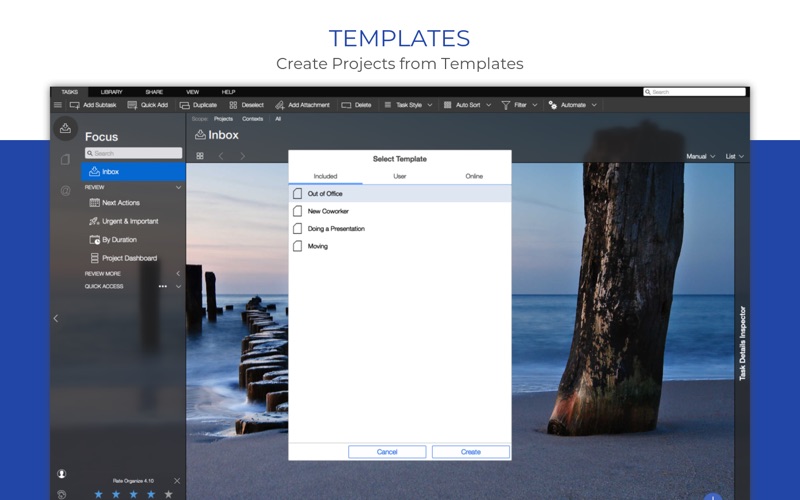Open the Task Style dropdown

pyautogui.click(x=408, y=105)
